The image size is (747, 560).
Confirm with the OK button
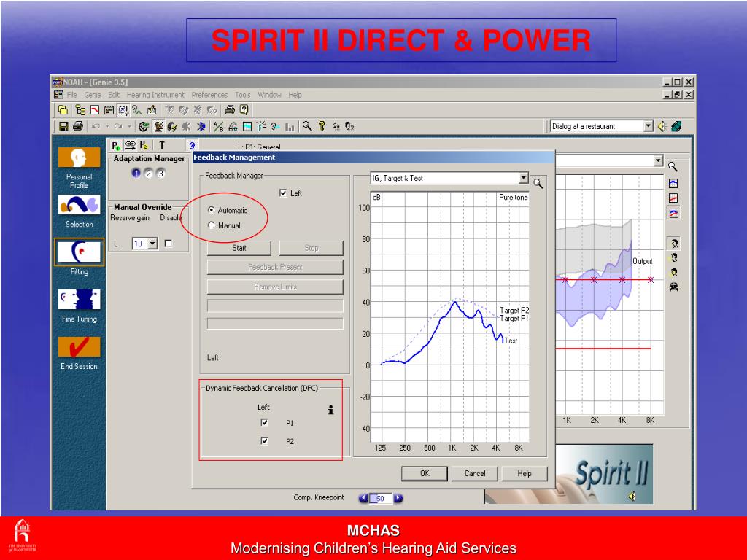tap(425, 473)
